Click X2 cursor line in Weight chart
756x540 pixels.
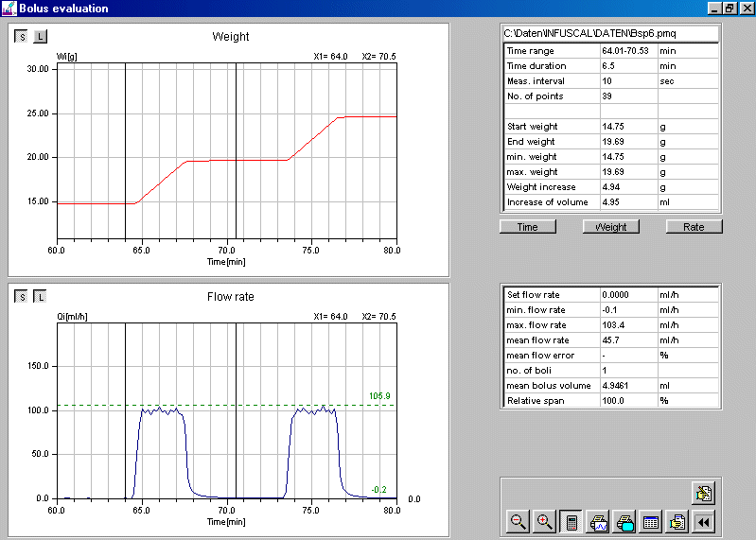237,150
